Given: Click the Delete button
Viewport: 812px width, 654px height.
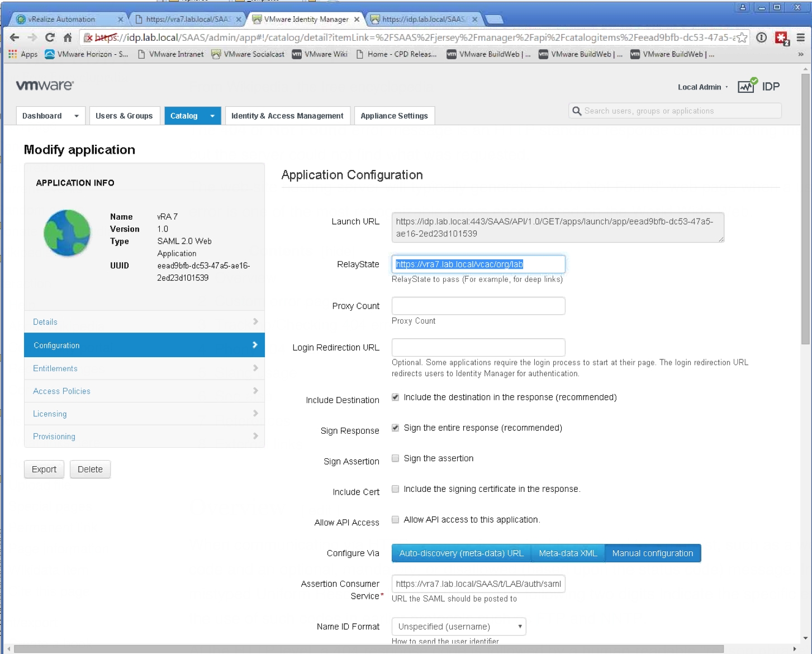Looking at the screenshot, I should 90,470.
